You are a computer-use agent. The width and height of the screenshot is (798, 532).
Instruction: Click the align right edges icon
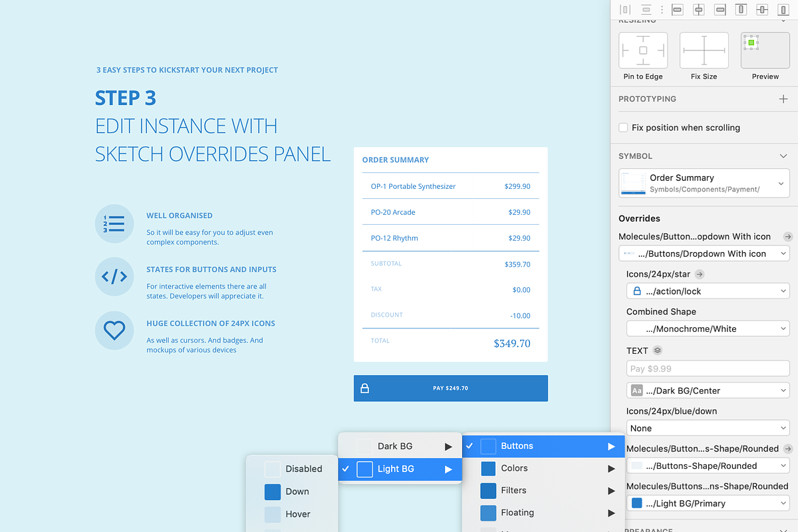(x=720, y=9)
